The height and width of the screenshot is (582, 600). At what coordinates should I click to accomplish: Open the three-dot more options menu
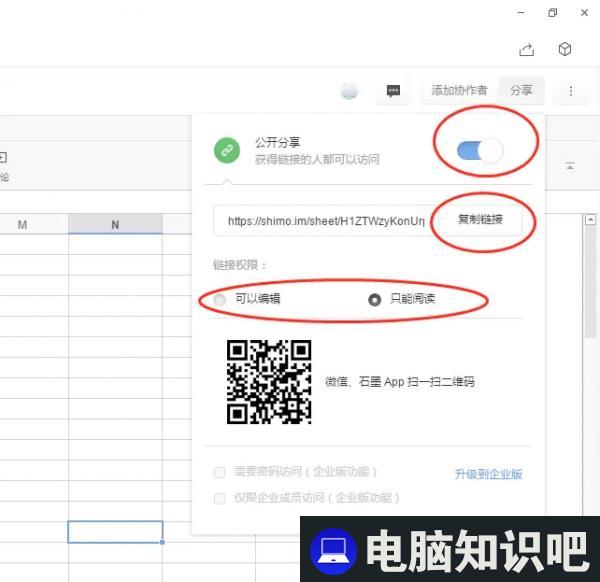[571, 91]
